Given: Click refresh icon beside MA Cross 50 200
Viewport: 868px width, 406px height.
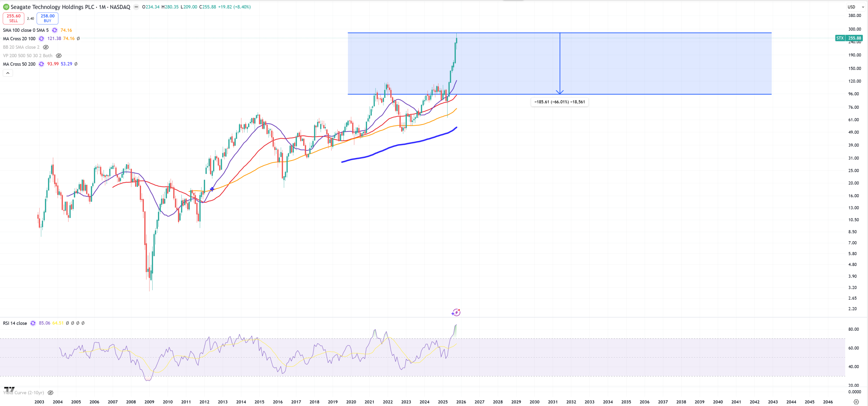Looking at the screenshot, I should (41, 64).
